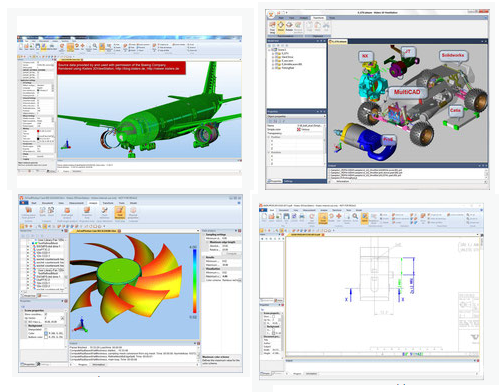This screenshot has height=392, width=499.
Task: Click Zoom magnifier icon in drawing window ribbon
Action: (x=355, y=217)
